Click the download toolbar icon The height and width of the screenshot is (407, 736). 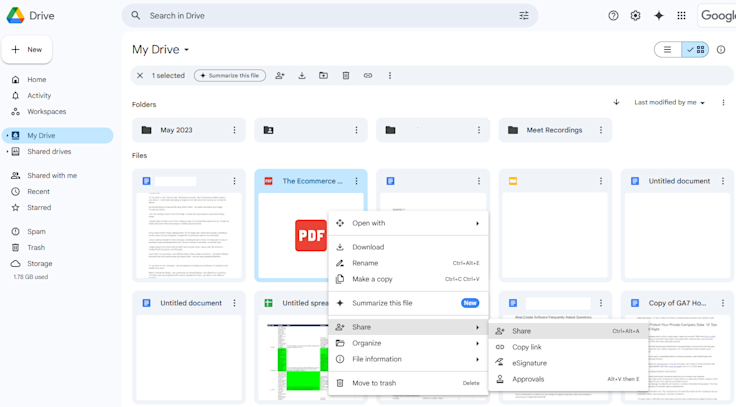pyautogui.click(x=302, y=76)
